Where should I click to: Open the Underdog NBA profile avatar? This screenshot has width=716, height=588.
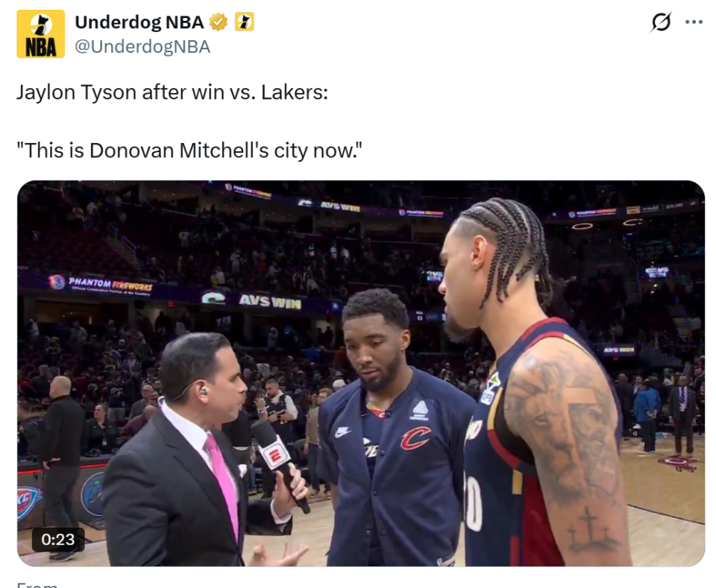point(40,34)
